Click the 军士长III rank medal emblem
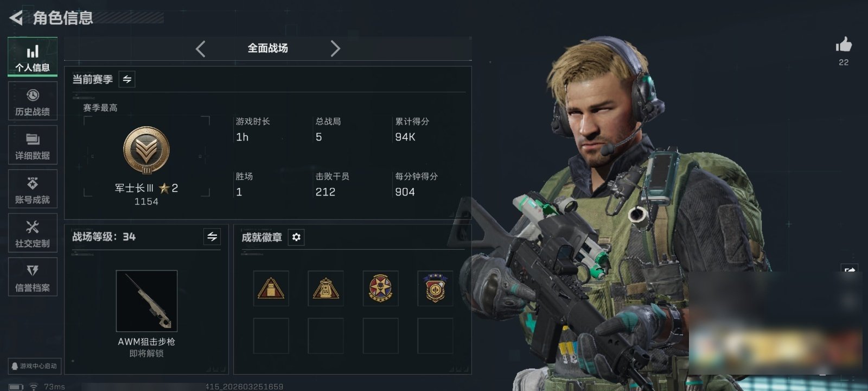The height and width of the screenshot is (391, 868). (x=146, y=150)
